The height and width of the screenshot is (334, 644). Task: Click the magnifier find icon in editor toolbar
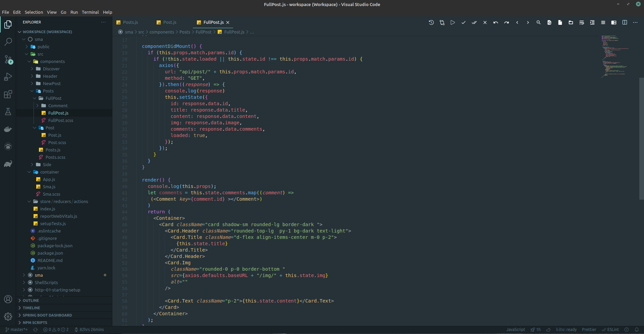point(539,22)
